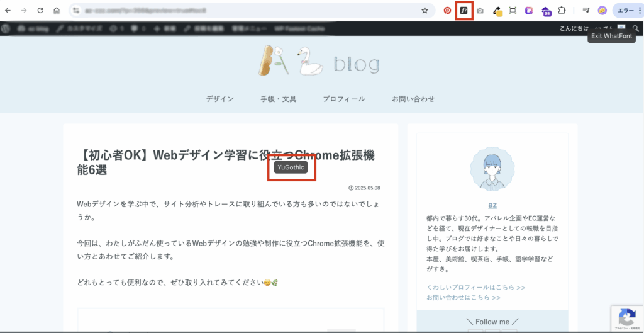This screenshot has width=644, height=333.
Task: Click the author name az link
Action: click(492, 205)
